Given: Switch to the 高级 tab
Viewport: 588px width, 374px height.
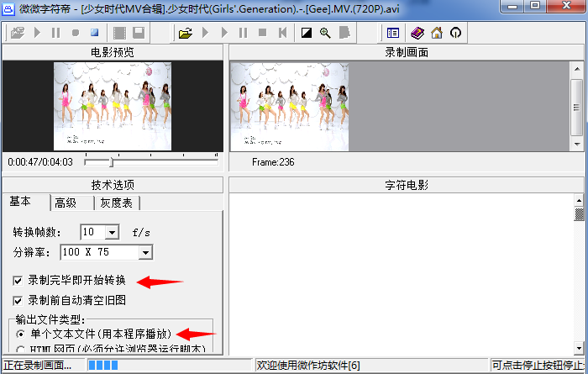Looking at the screenshot, I should pyautogui.click(x=66, y=203).
